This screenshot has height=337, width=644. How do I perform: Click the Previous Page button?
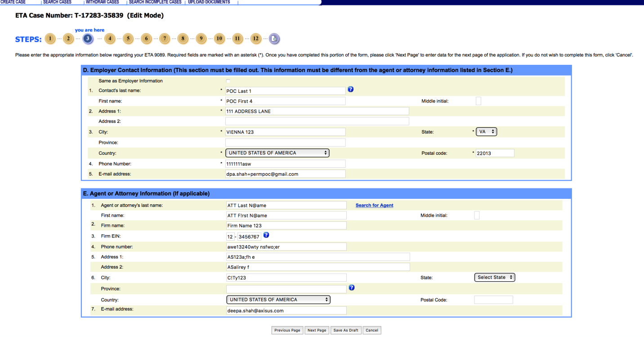point(287,330)
